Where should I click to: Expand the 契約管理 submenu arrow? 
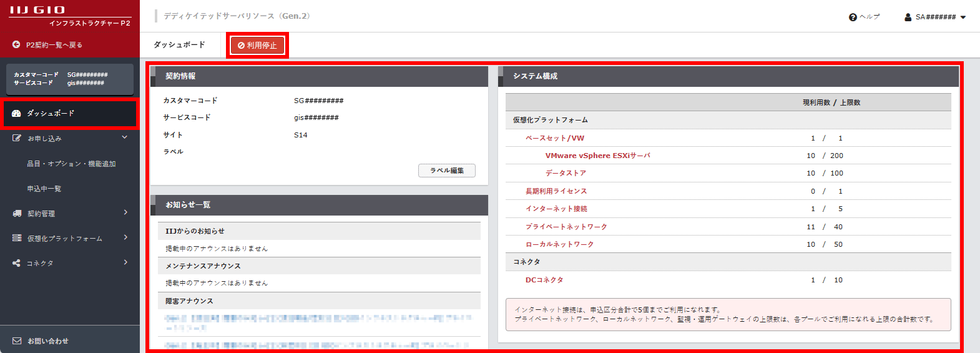[x=125, y=212]
